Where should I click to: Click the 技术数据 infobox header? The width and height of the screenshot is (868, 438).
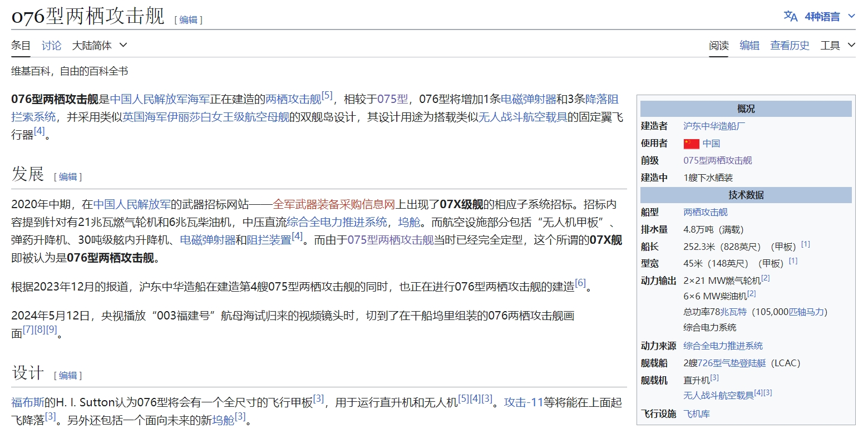[x=746, y=195]
